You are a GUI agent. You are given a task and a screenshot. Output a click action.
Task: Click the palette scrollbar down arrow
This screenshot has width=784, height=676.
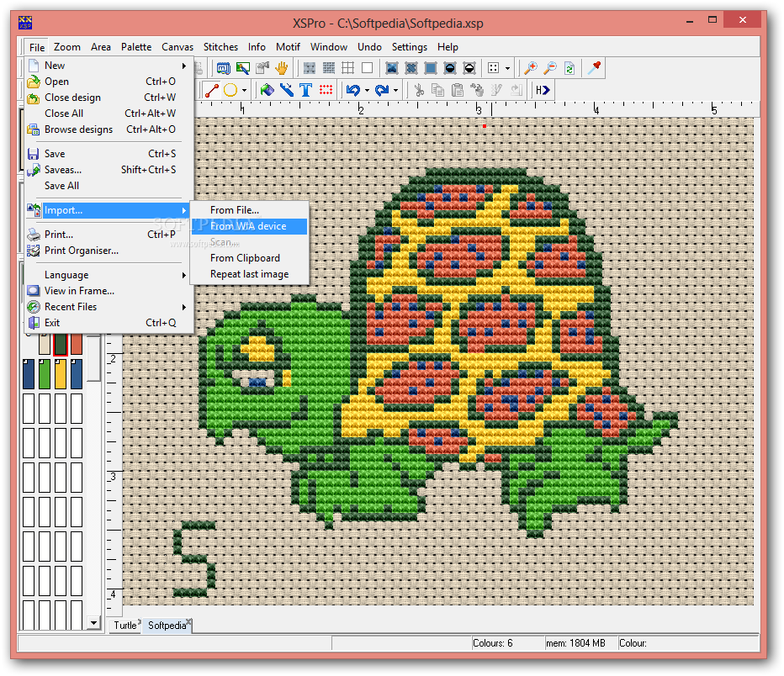click(x=93, y=622)
